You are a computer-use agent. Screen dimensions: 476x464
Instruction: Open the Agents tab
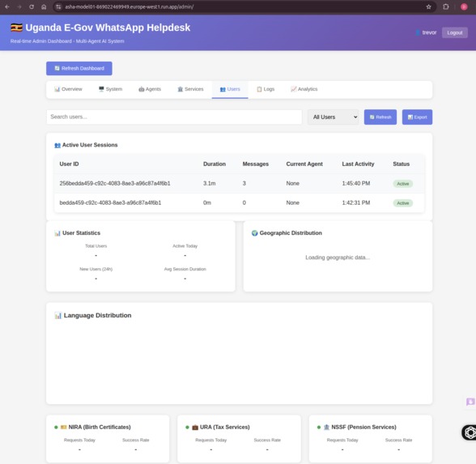[x=150, y=89]
